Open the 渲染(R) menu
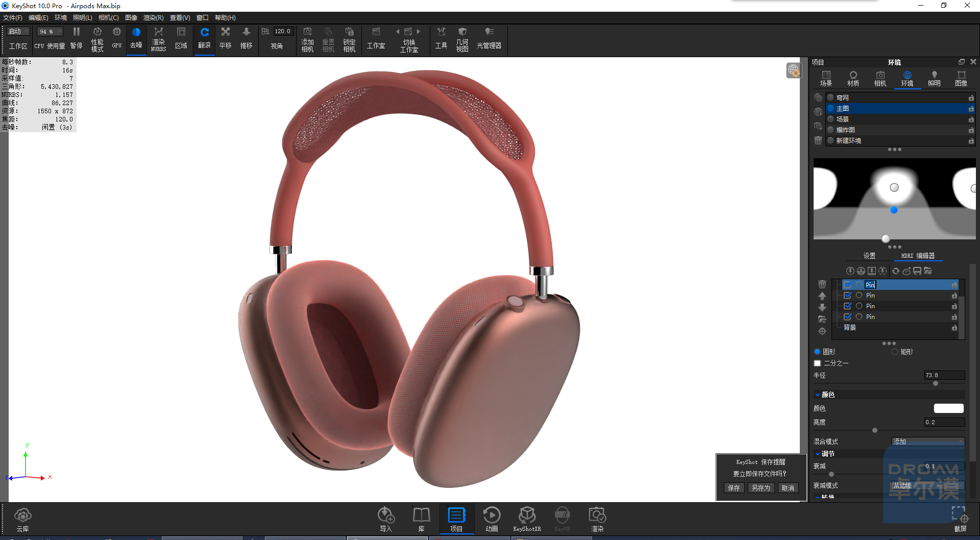The width and height of the screenshot is (980, 540). click(x=153, y=18)
